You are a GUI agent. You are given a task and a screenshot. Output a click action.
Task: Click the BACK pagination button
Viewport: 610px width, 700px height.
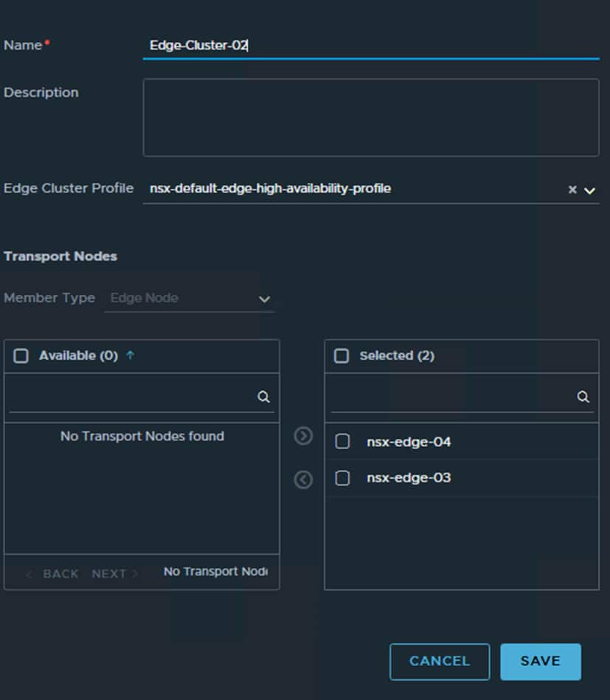pyautogui.click(x=52, y=574)
